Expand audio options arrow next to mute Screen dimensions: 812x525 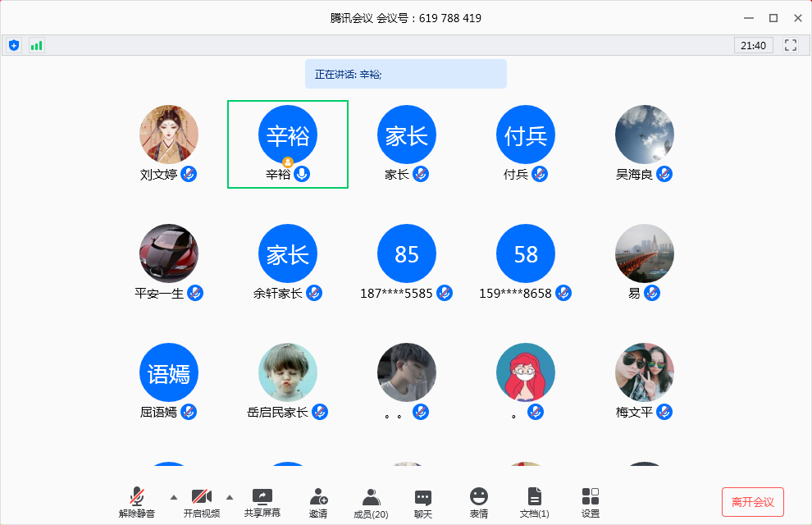point(173,497)
